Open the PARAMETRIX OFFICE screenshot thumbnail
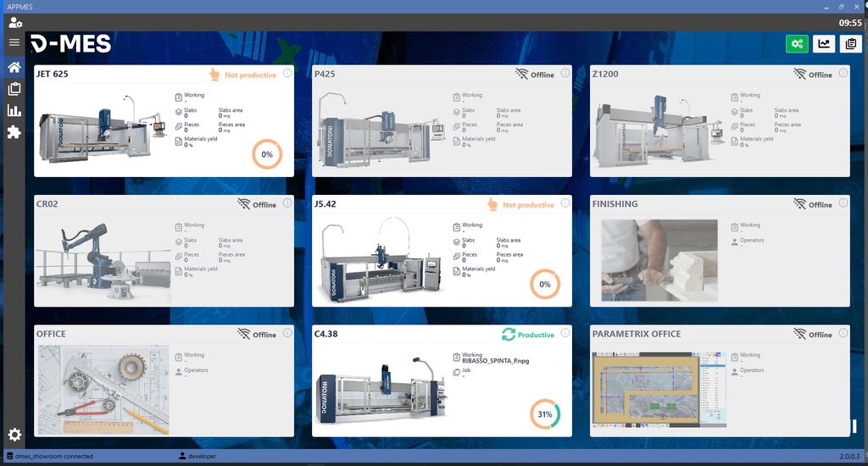The height and width of the screenshot is (466, 868). [x=659, y=390]
